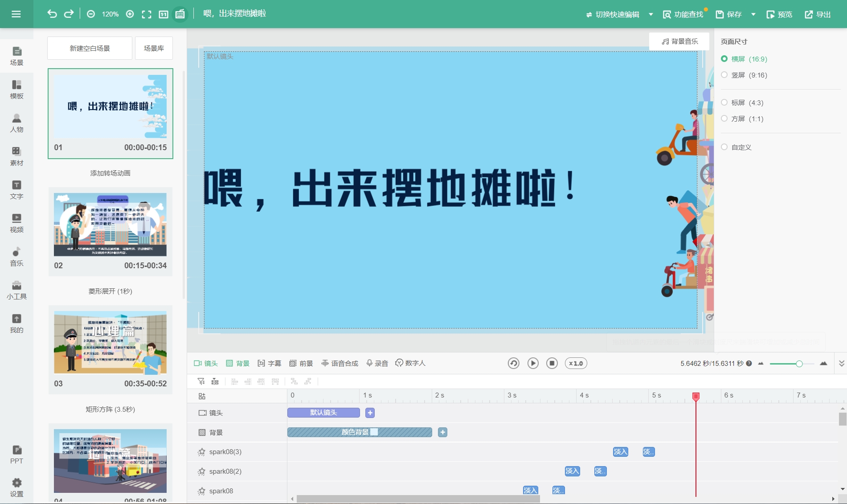Zoom in the canvas
Viewport: 847px width, 504px height.
(x=130, y=14)
